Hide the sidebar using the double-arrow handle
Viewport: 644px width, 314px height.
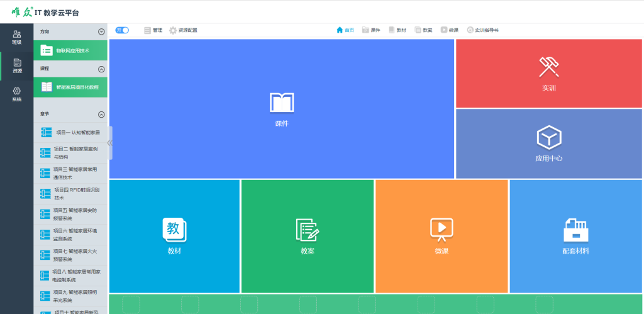[110, 143]
